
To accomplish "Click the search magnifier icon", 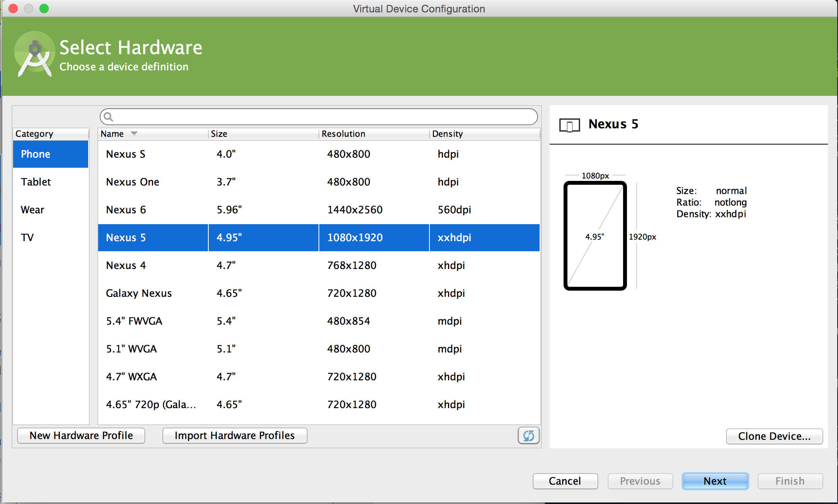I will point(109,117).
